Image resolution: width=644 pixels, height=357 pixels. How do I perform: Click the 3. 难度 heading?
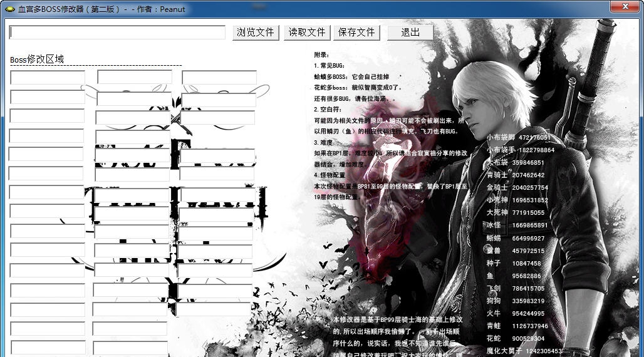pos(324,142)
